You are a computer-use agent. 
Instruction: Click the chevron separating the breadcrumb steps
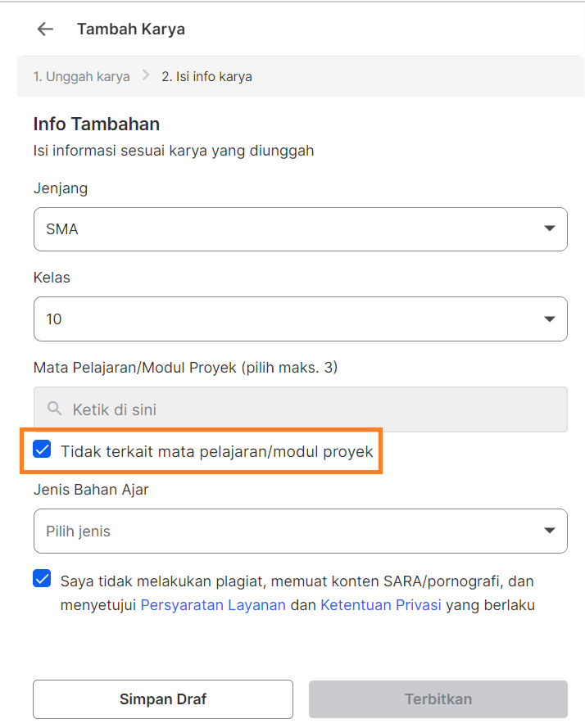(x=147, y=76)
